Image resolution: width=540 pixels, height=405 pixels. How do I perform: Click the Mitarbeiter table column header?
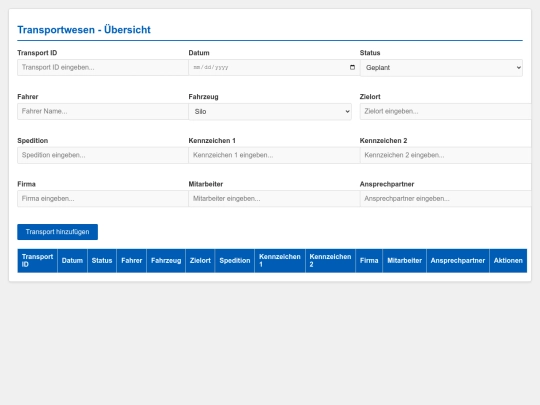(x=404, y=261)
